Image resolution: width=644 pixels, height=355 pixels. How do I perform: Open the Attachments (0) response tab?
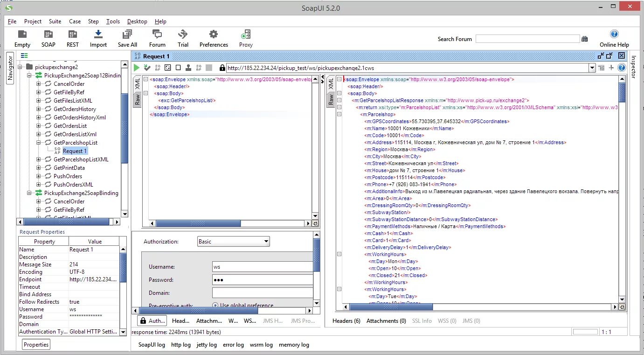386,321
